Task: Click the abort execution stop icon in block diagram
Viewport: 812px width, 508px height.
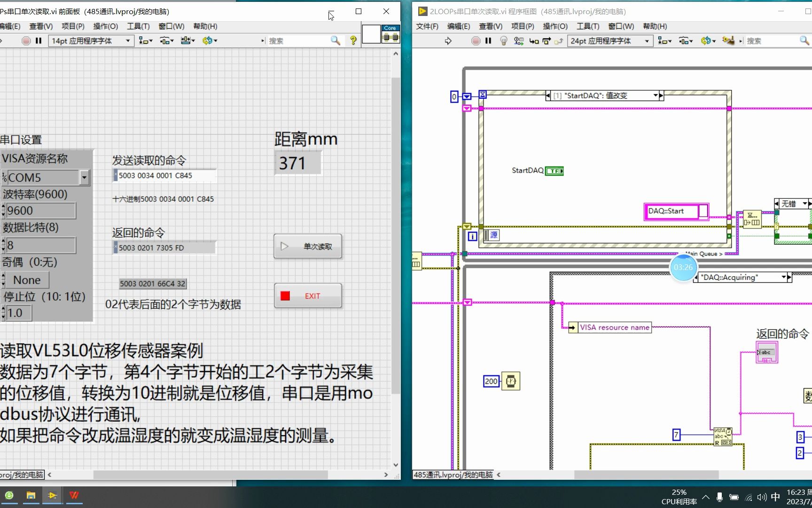Action: 476,41
